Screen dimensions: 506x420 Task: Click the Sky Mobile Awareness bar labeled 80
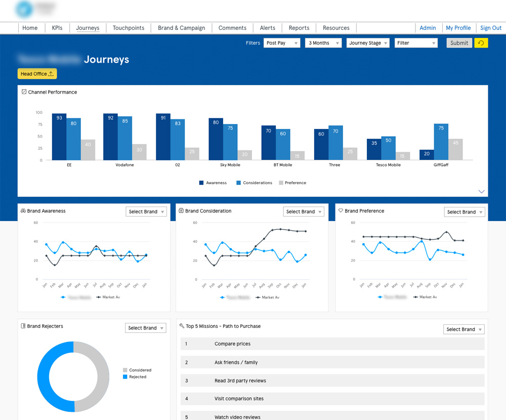click(216, 139)
